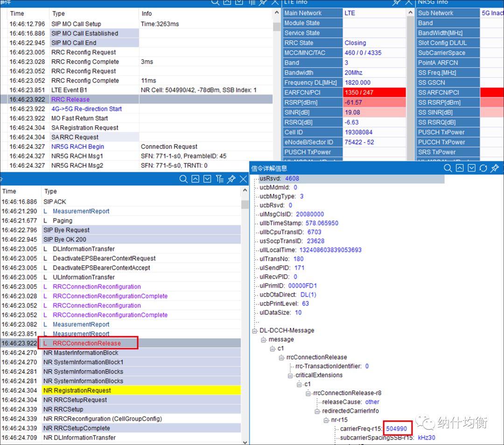Collapse the c1 node under criticalExtensions
504x445 pixels.
point(299,385)
